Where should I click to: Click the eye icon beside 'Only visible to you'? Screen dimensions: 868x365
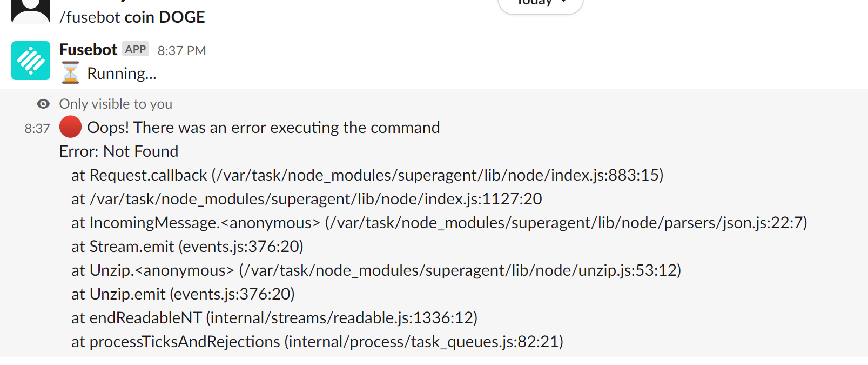(42, 104)
